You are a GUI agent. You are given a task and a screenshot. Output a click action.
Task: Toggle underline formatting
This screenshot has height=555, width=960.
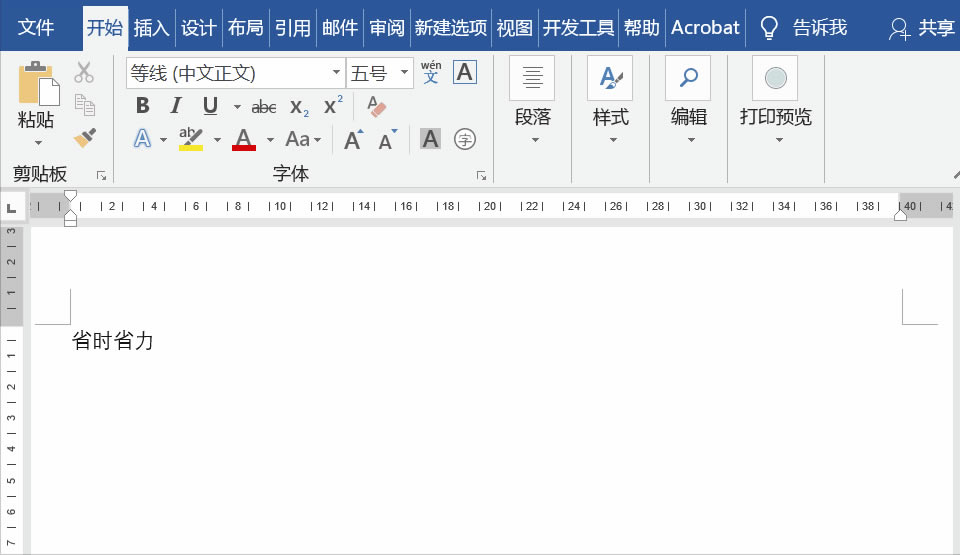210,105
